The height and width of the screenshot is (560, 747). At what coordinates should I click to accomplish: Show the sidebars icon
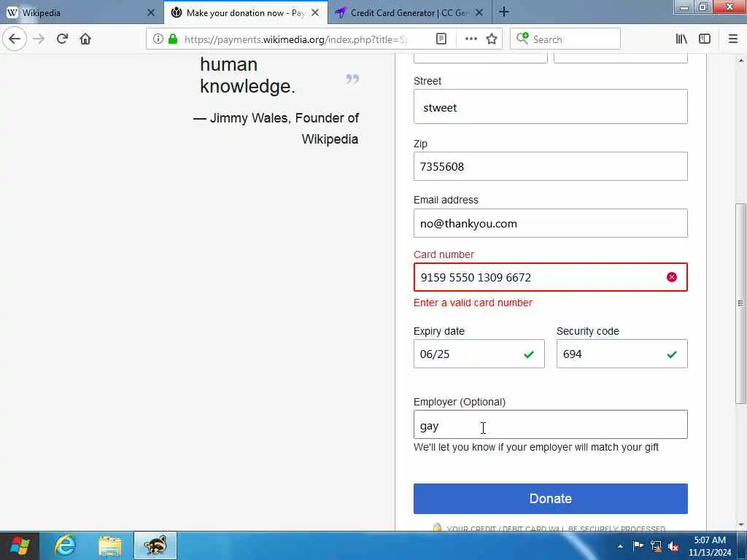point(705,39)
